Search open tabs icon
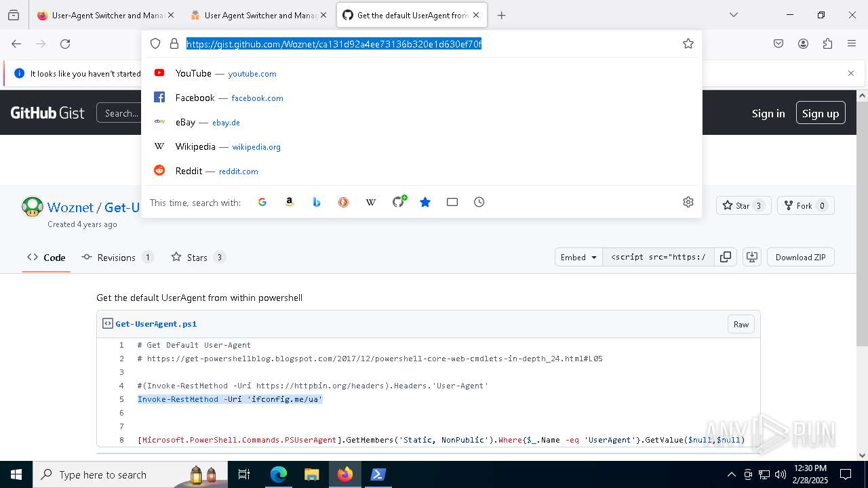The width and height of the screenshot is (868, 488). [x=452, y=202]
